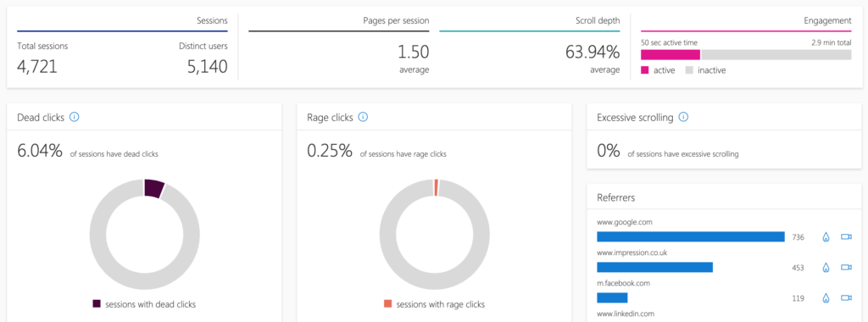Screen dimensions: 868x322
Task: Click the pink 'active' legend swatch
Action: click(x=645, y=70)
